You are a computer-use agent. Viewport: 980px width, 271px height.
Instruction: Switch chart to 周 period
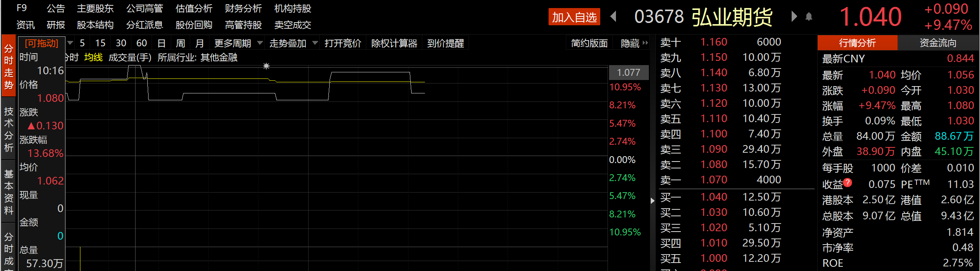(181, 43)
